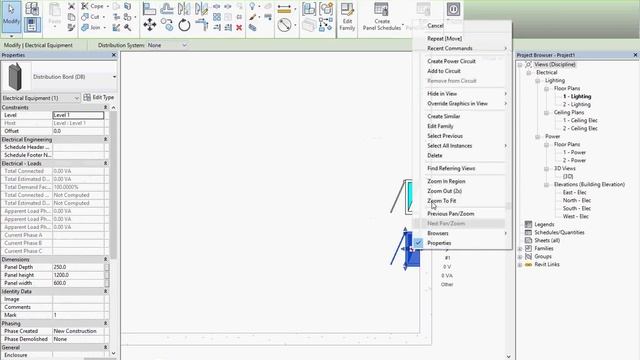Select the Aligned Dimension tool

coord(284,9)
